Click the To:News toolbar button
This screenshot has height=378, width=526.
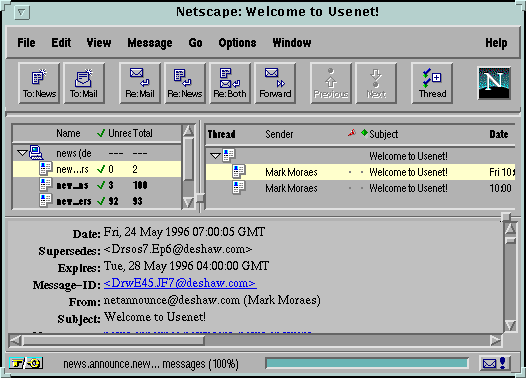[x=39, y=83]
